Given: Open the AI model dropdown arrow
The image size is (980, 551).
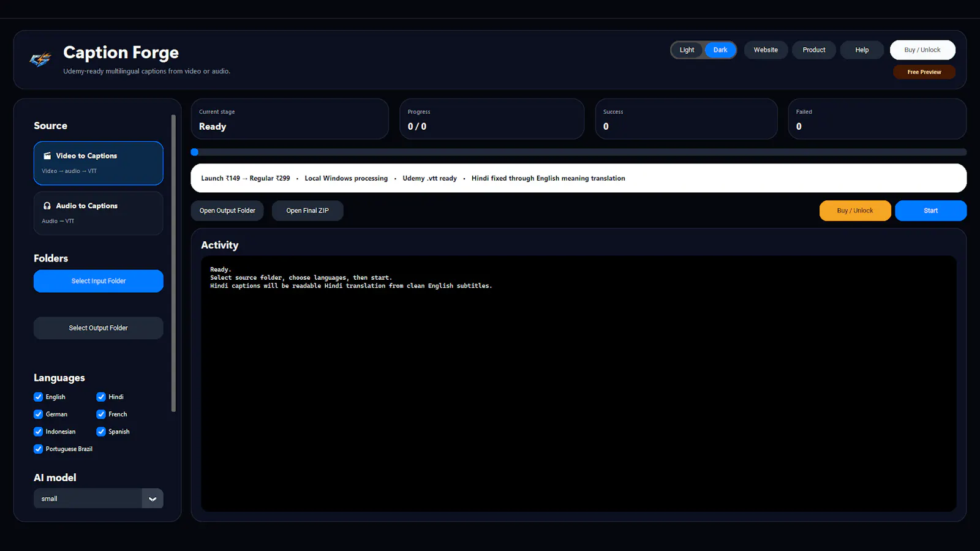Looking at the screenshot, I should (x=153, y=498).
